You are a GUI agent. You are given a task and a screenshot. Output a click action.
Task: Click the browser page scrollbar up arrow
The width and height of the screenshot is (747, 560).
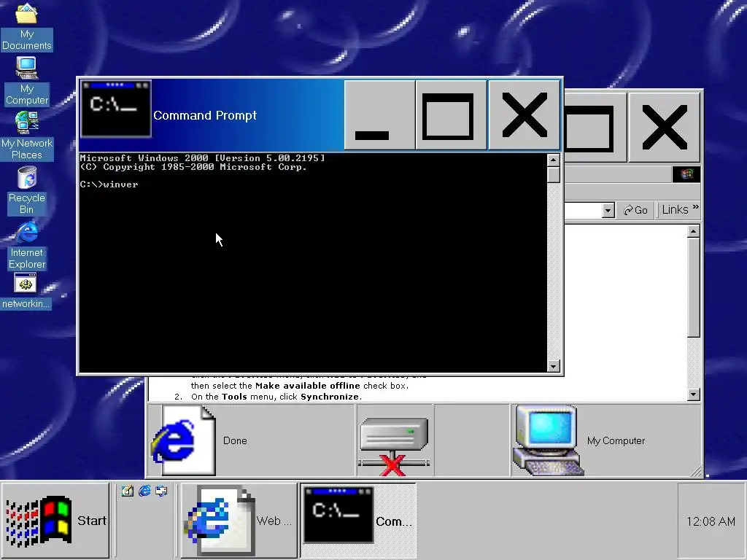(693, 231)
